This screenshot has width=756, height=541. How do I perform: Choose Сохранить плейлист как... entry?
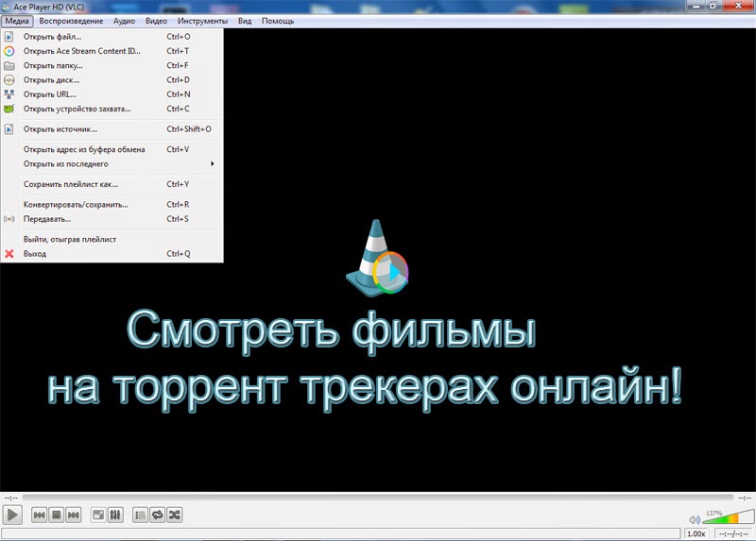pyautogui.click(x=112, y=184)
